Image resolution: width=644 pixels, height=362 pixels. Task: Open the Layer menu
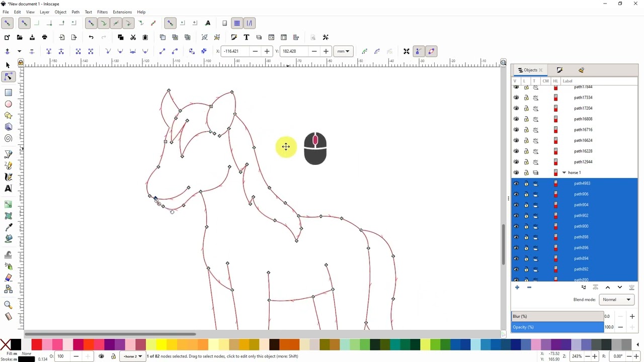44,12
